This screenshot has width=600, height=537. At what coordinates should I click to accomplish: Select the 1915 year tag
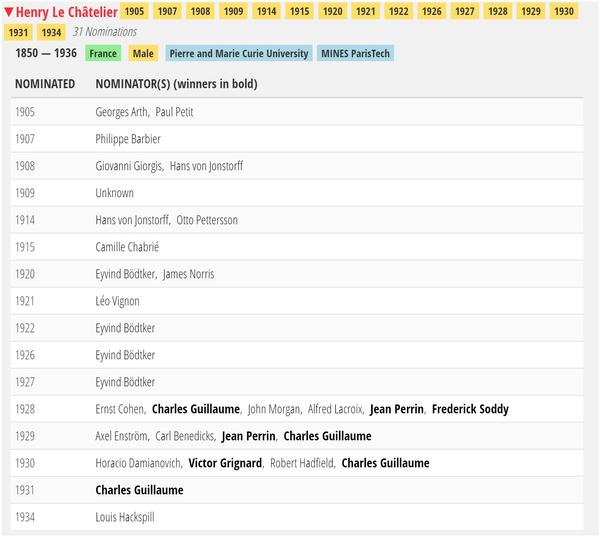(x=300, y=11)
